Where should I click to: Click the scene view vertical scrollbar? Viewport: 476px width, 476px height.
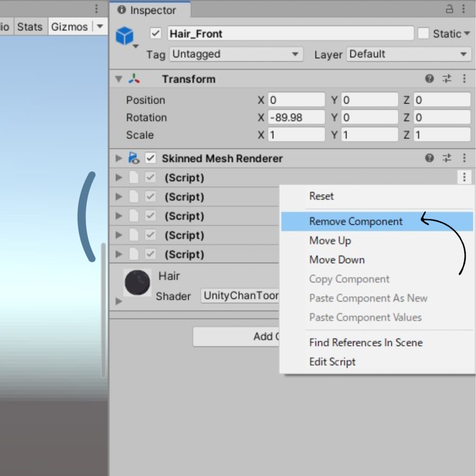tap(103, 310)
